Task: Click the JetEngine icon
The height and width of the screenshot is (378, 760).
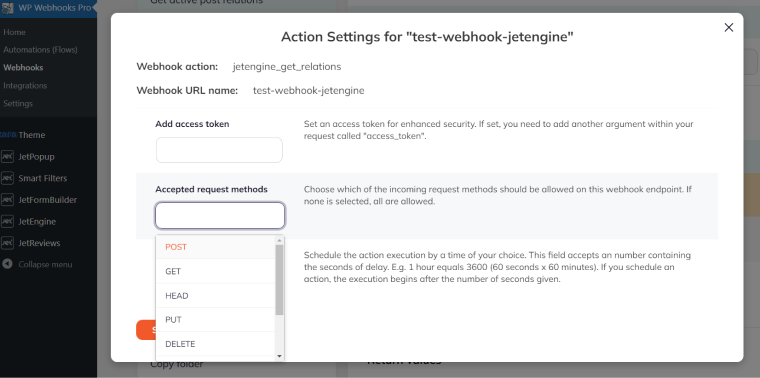Action: pos(7,221)
